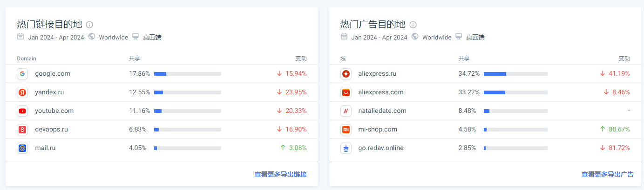Click globe icon in 热门链接目的地 card
The image size is (644, 190).
[91, 37]
